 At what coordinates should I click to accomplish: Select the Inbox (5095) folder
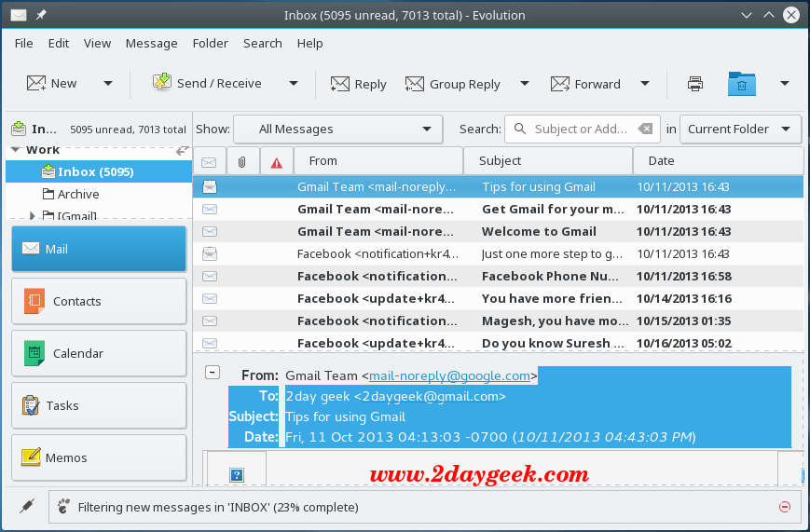[99, 171]
